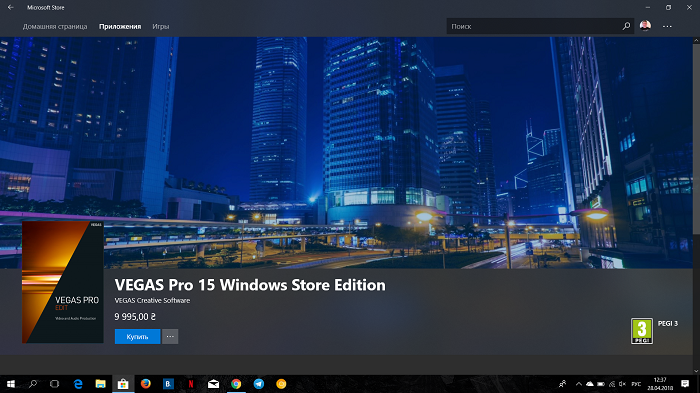Expand the hidden tray icons chevron
700x393 pixels.
[x=579, y=384]
